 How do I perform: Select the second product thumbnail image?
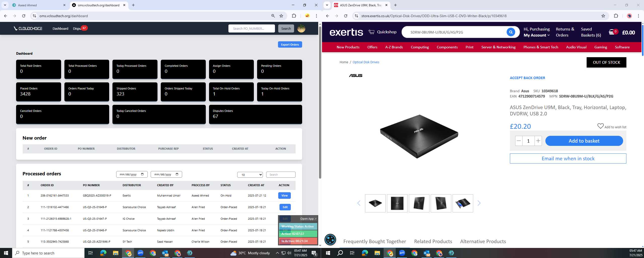(397, 203)
